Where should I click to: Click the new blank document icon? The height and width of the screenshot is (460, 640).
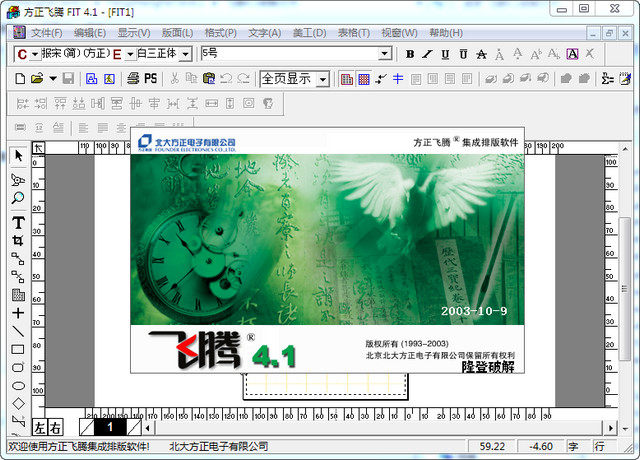click(x=20, y=78)
